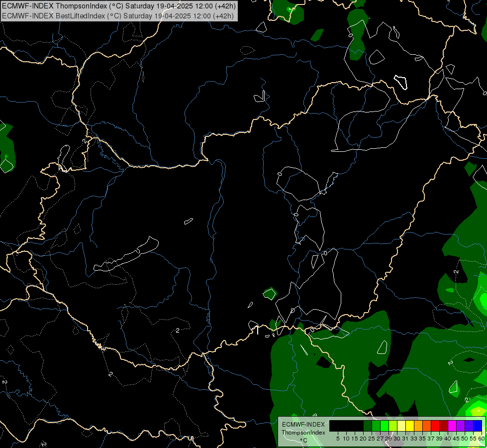Screen dimensions: 487x448
Task: Click the ThompsonIndex forecast title line
Action: point(119,6)
